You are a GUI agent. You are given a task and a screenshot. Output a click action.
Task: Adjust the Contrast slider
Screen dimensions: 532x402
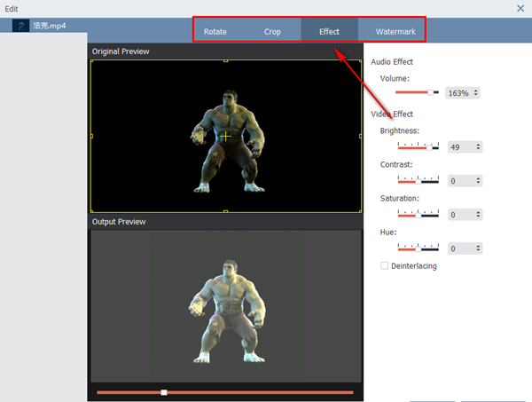pyautogui.click(x=419, y=181)
